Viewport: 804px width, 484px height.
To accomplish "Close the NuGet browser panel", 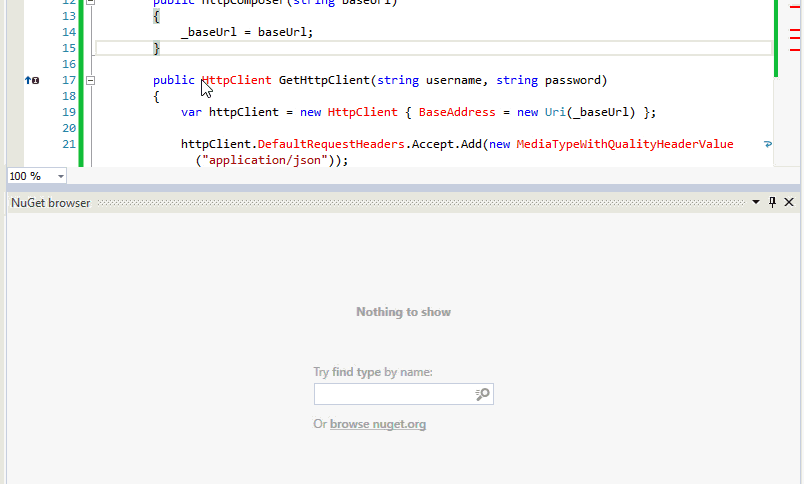I will (789, 202).
